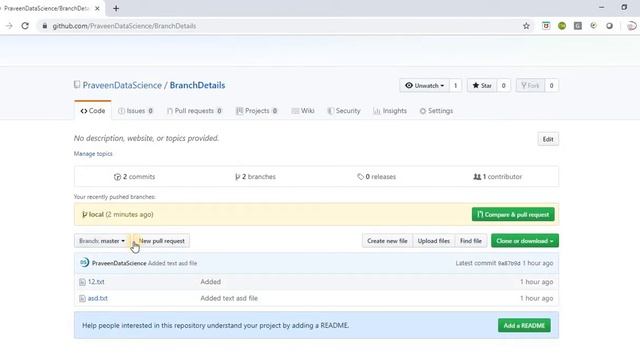Screen dimensions: 640x360
Task: Open the PraveenDataScience owner link
Action: 122,85
